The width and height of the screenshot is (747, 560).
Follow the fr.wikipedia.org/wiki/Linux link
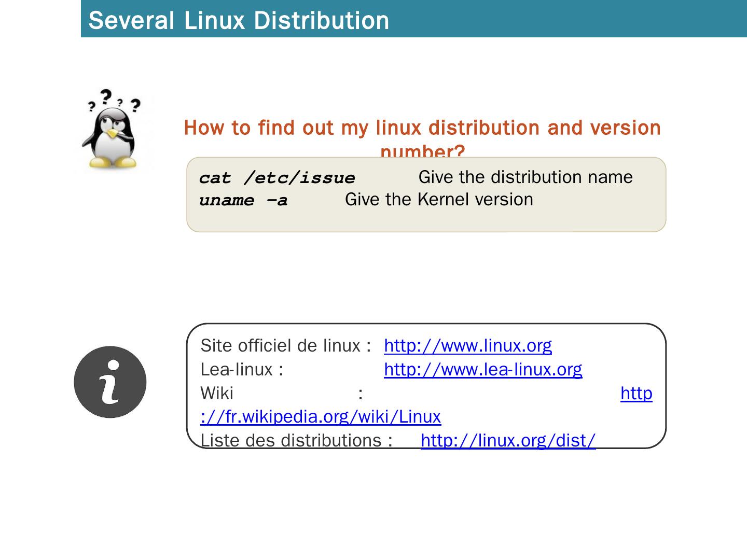pos(321,416)
